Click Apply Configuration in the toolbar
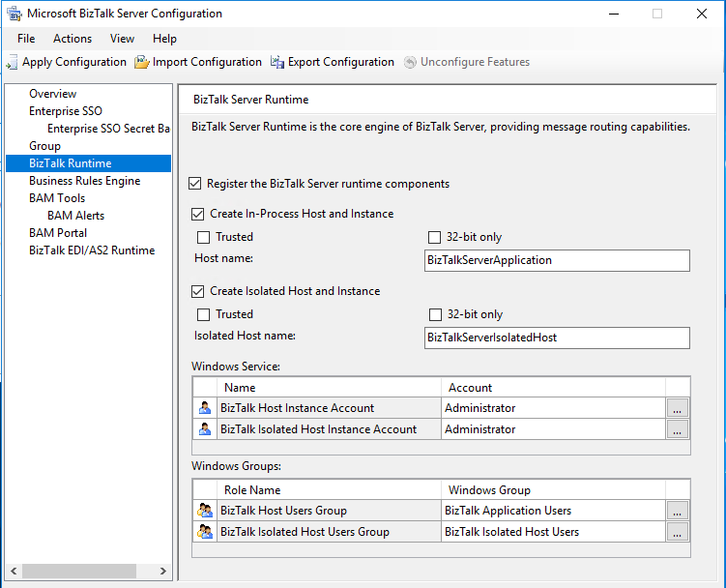The width and height of the screenshot is (726, 588). 74,62
